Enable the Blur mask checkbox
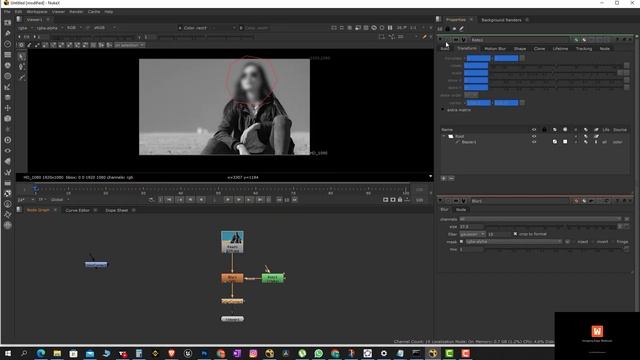 click(461, 242)
